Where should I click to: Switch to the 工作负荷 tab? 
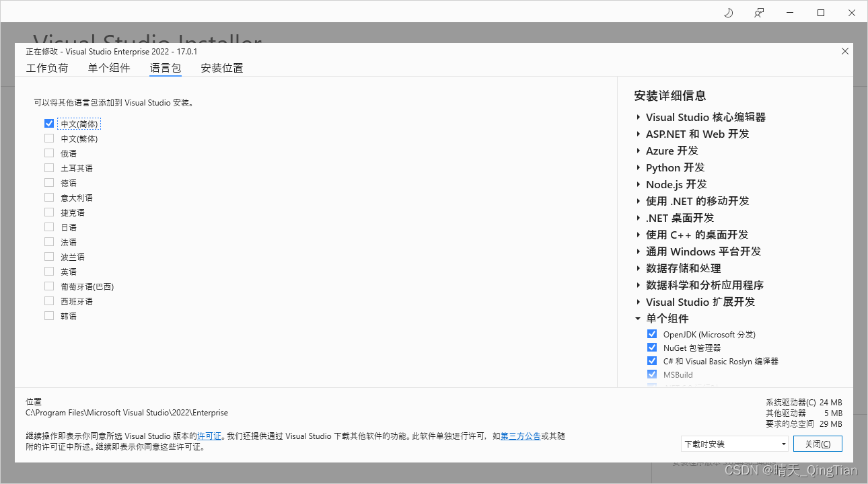[x=47, y=68]
